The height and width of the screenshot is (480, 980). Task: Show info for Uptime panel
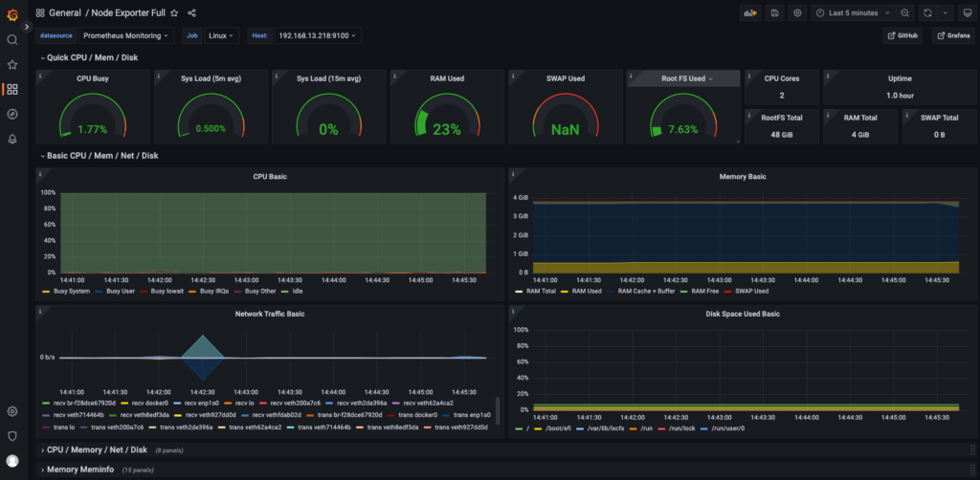coord(828,75)
